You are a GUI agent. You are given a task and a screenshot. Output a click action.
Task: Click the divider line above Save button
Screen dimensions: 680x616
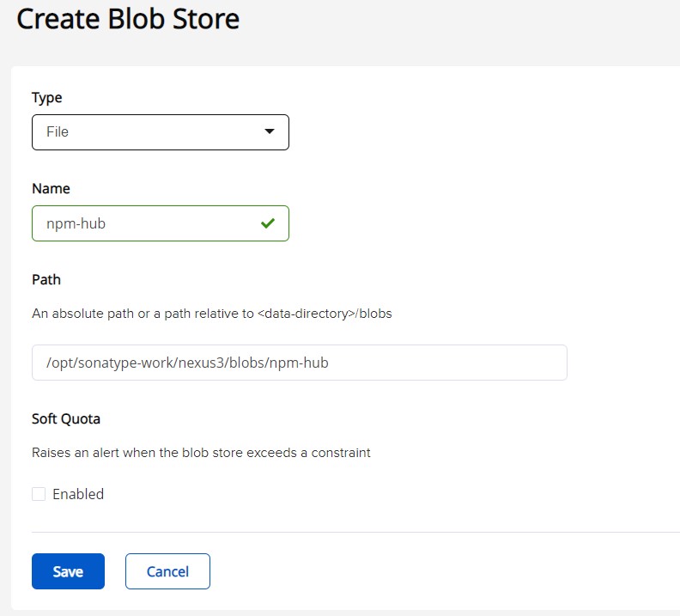coord(343,532)
